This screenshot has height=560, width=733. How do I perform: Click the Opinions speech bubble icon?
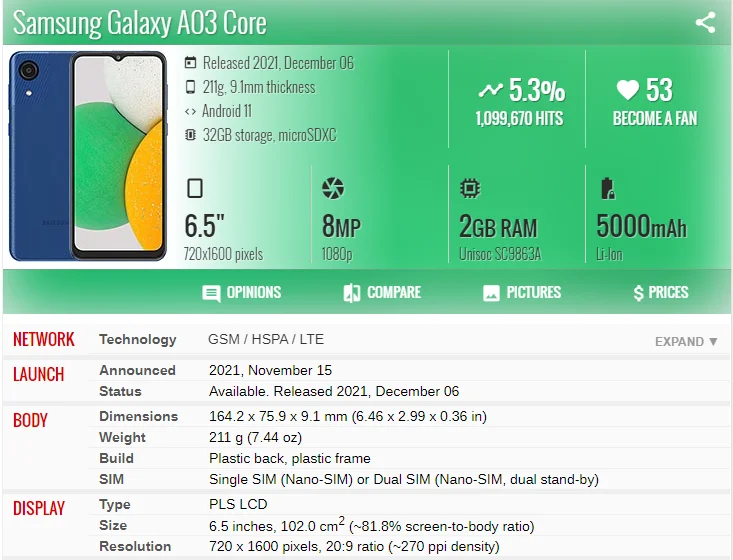point(211,294)
